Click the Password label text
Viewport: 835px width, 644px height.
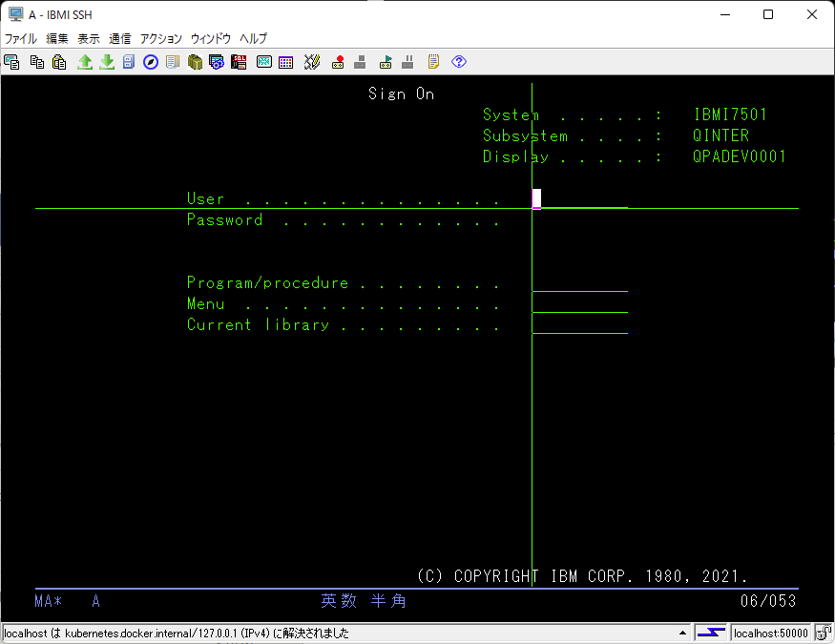click(224, 219)
